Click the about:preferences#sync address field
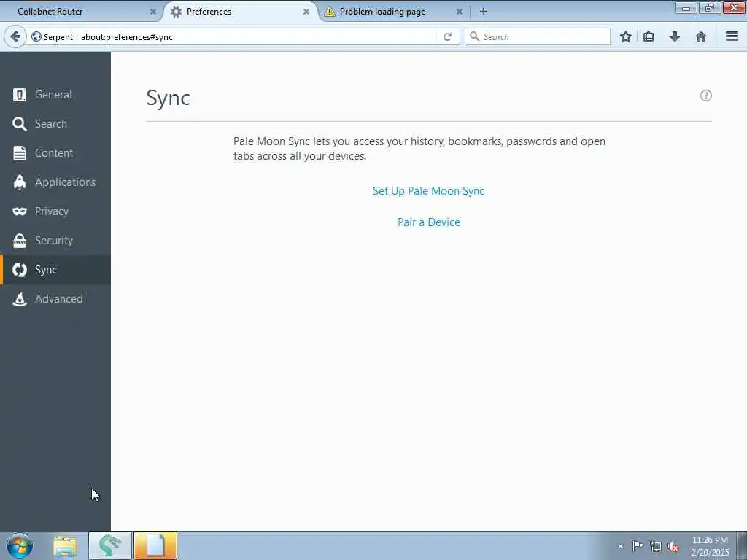The image size is (747, 560). 256,36
